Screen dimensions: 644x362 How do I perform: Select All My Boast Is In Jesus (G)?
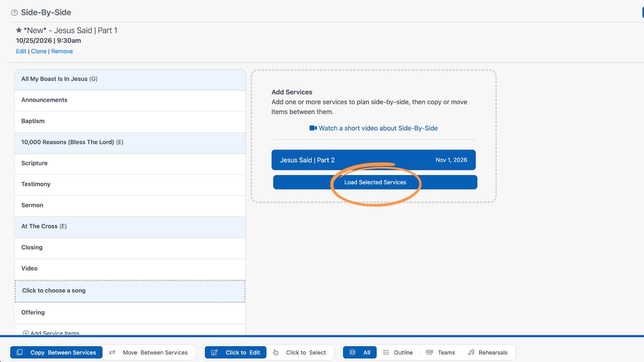[x=130, y=79]
